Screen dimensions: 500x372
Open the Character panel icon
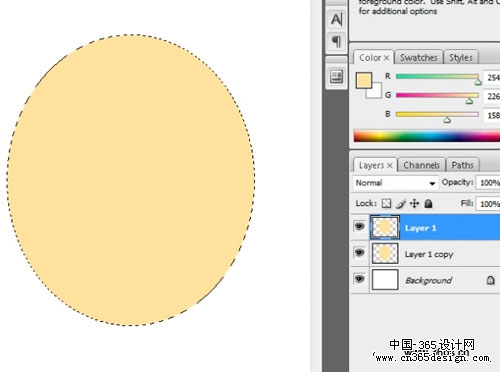(336, 19)
